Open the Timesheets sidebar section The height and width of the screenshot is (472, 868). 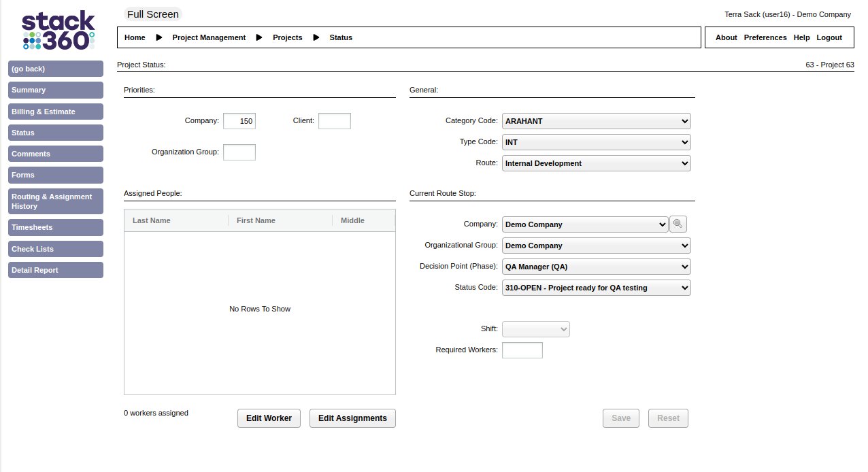click(x=56, y=227)
